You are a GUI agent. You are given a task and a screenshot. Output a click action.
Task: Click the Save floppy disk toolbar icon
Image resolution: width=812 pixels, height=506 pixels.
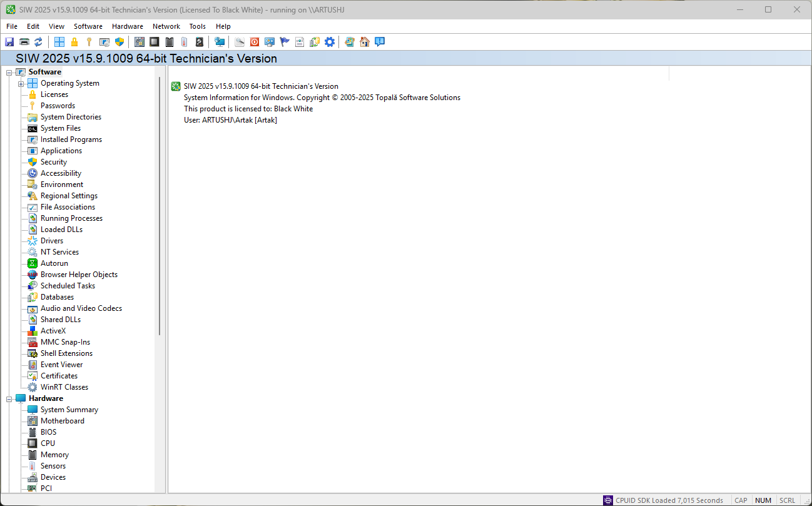pos(9,42)
